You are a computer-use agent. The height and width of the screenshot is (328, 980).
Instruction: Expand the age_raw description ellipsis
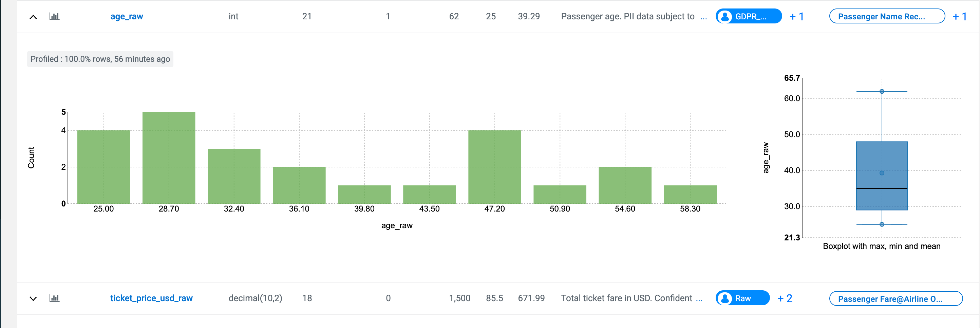704,17
